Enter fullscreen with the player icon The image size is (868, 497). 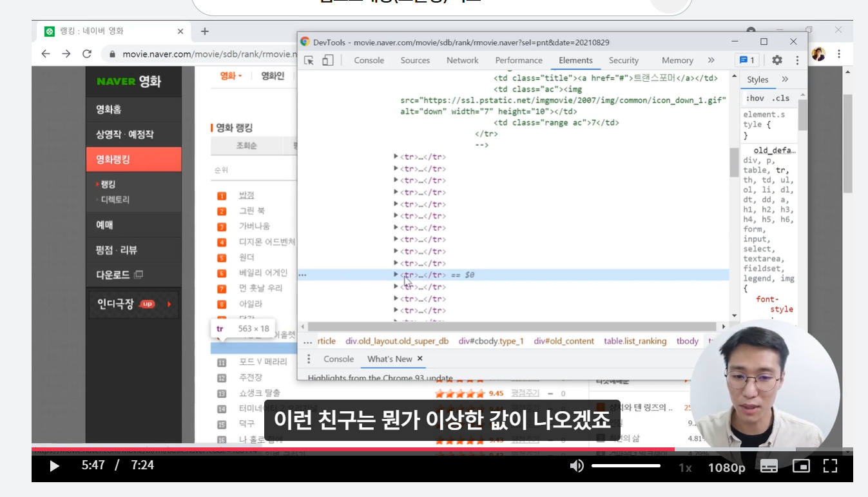click(831, 465)
